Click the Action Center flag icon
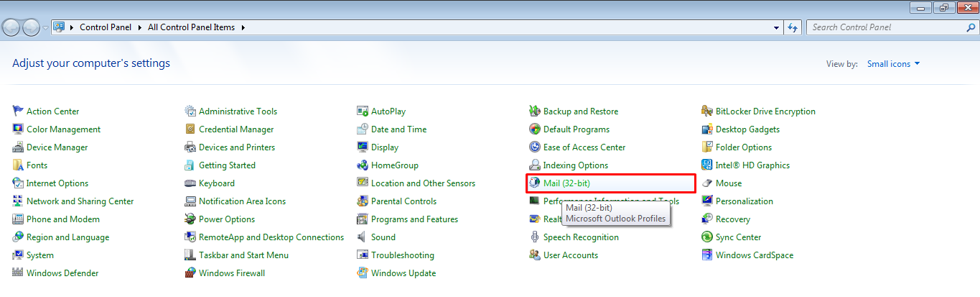The image size is (980, 297). tap(18, 111)
